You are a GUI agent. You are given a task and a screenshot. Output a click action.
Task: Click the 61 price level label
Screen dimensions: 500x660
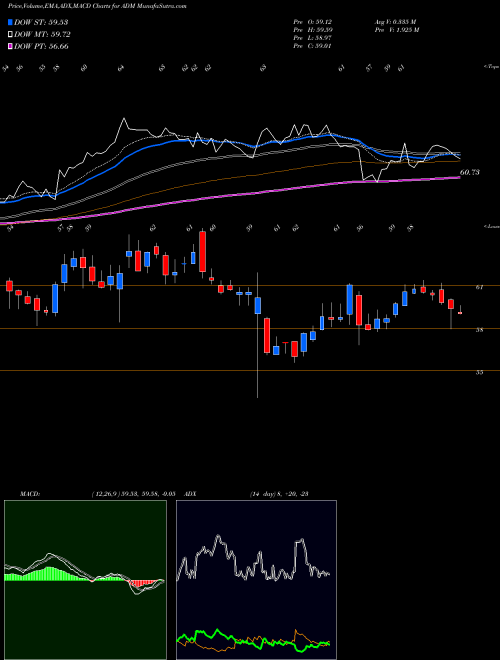coord(479,287)
